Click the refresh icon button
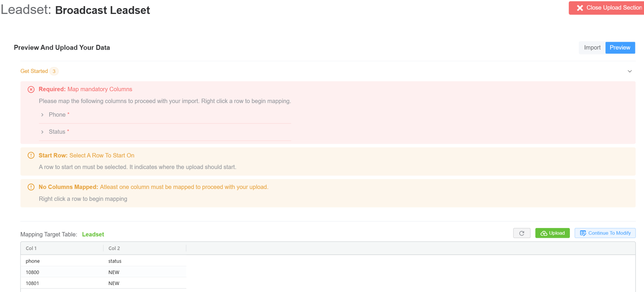The image size is (644, 292). 522,233
